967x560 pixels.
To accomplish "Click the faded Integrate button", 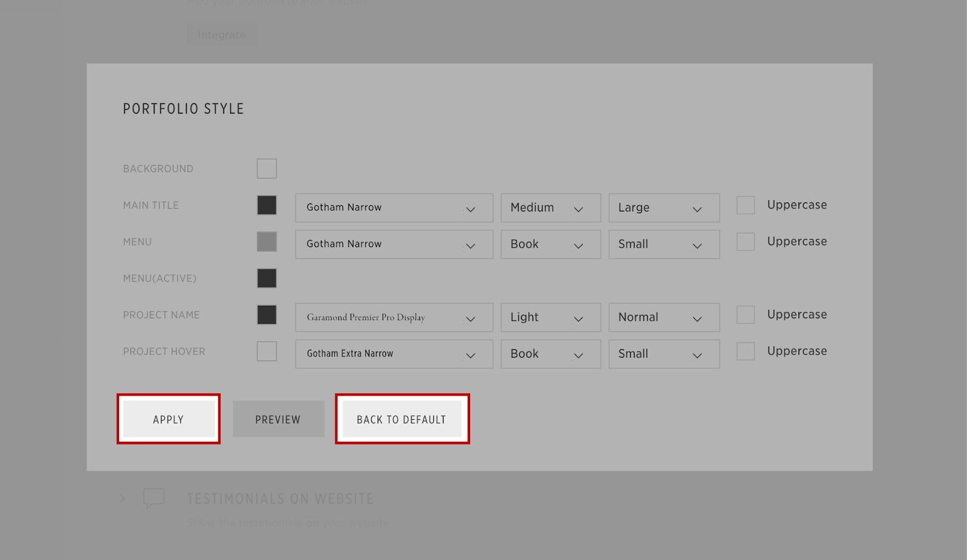I will [222, 35].
